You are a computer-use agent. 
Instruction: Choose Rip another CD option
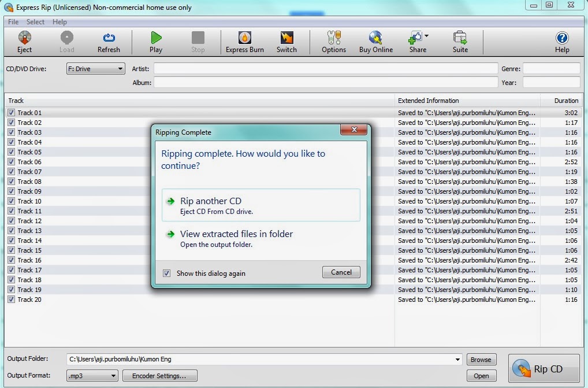pyautogui.click(x=261, y=205)
